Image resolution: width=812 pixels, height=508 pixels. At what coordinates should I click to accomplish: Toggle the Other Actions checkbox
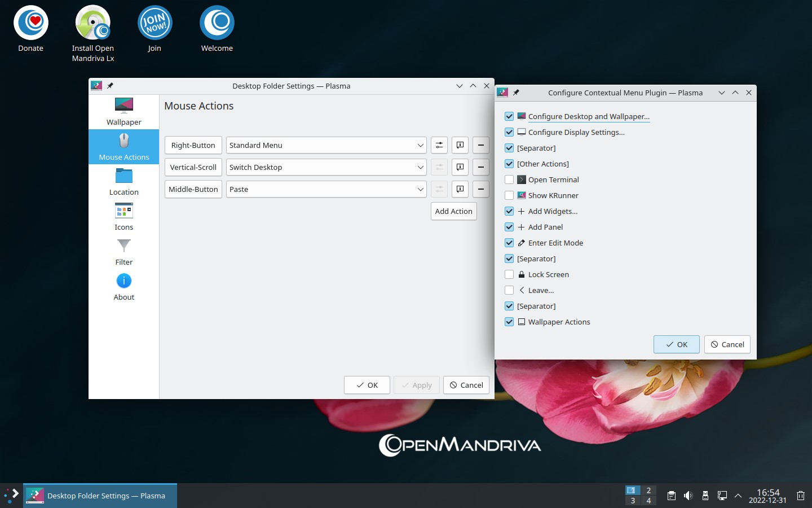tap(509, 164)
